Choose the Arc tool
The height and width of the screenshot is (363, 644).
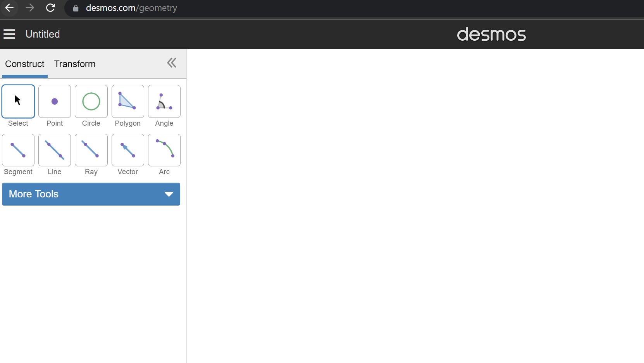(x=164, y=150)
